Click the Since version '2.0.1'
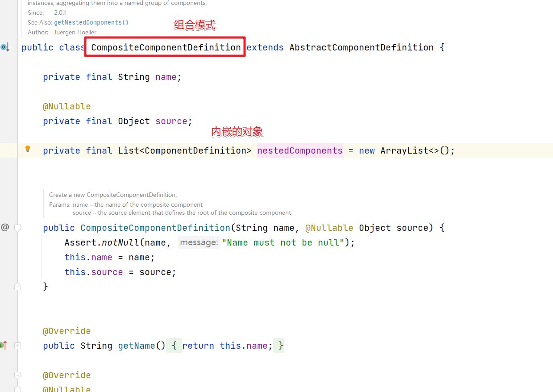The width and height of the screenshot is (553, 392). pos(60,13)
